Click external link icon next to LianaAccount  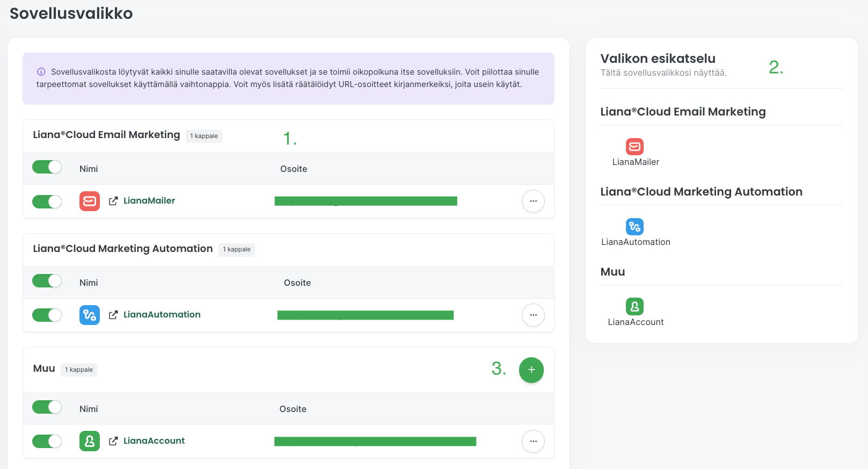(x=113, y=441)
